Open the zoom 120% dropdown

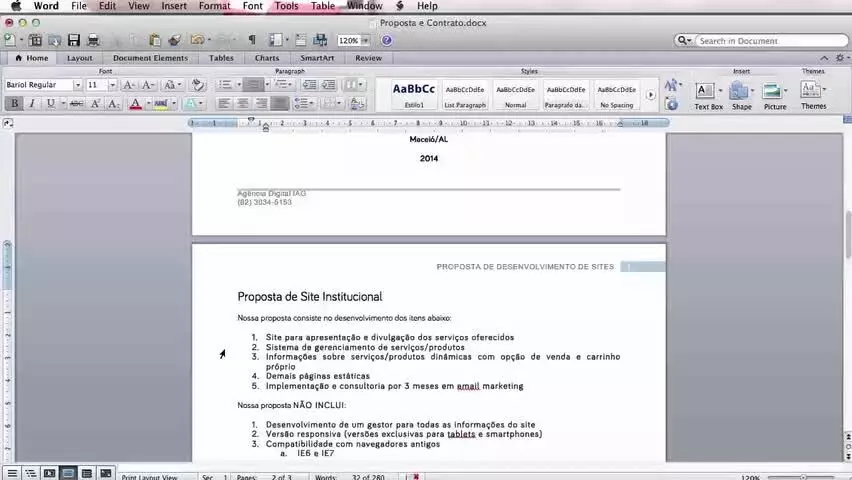click(x=365, y=41)
